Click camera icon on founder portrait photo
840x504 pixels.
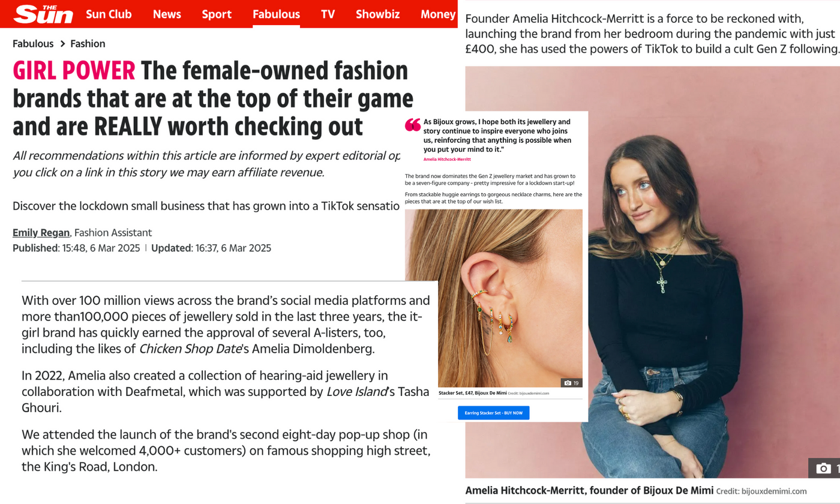[824, 468]
